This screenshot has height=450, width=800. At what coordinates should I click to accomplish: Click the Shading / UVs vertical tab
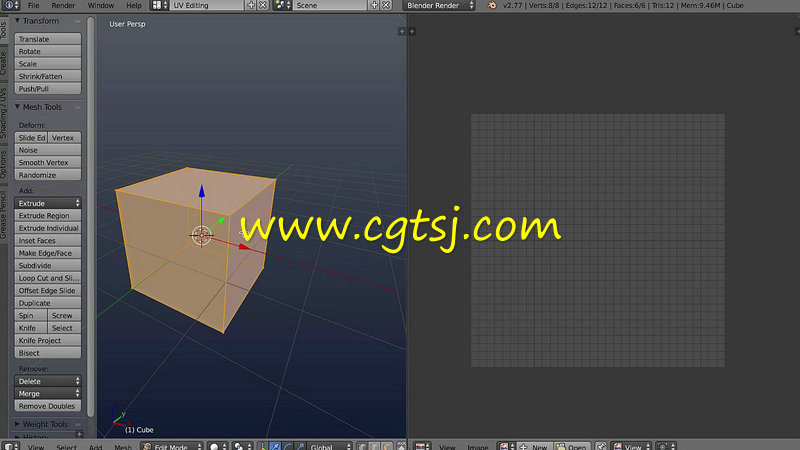coord(4,112)
